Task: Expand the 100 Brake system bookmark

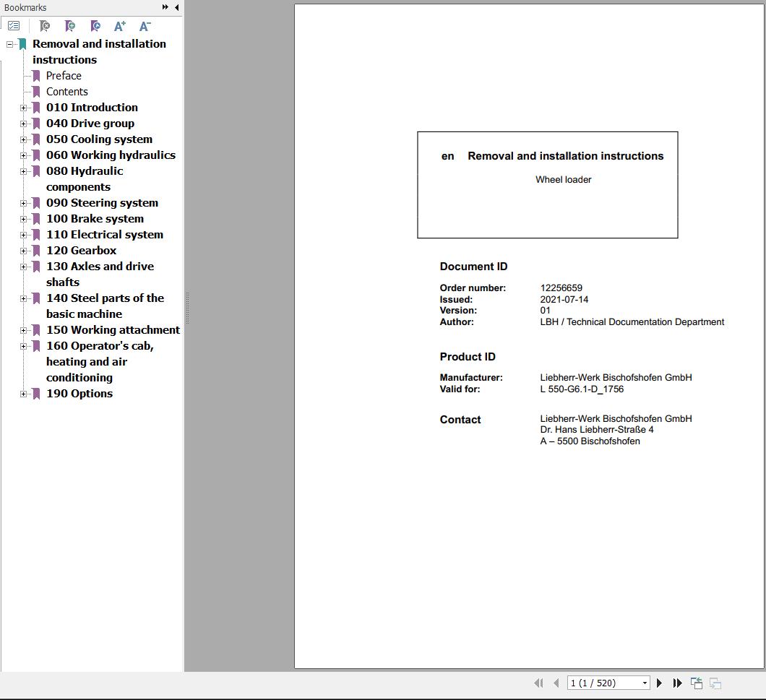Action: pyautogui.click(x=23, y=219)
